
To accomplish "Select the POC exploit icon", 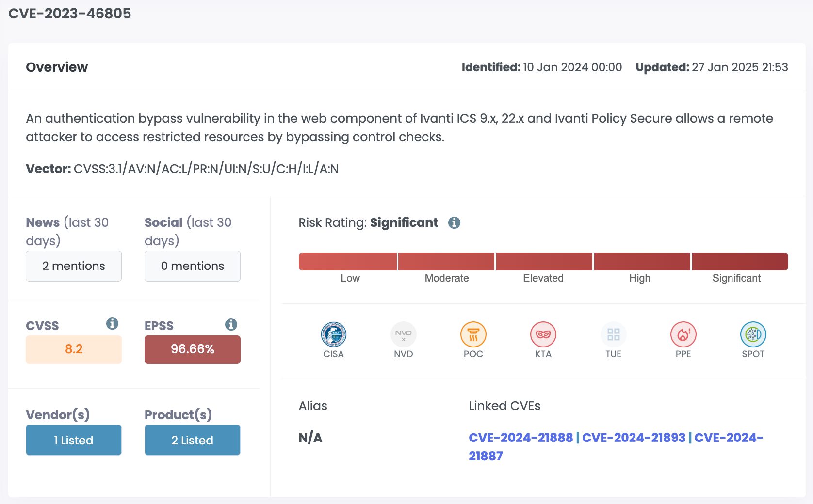I will (473, 334).
